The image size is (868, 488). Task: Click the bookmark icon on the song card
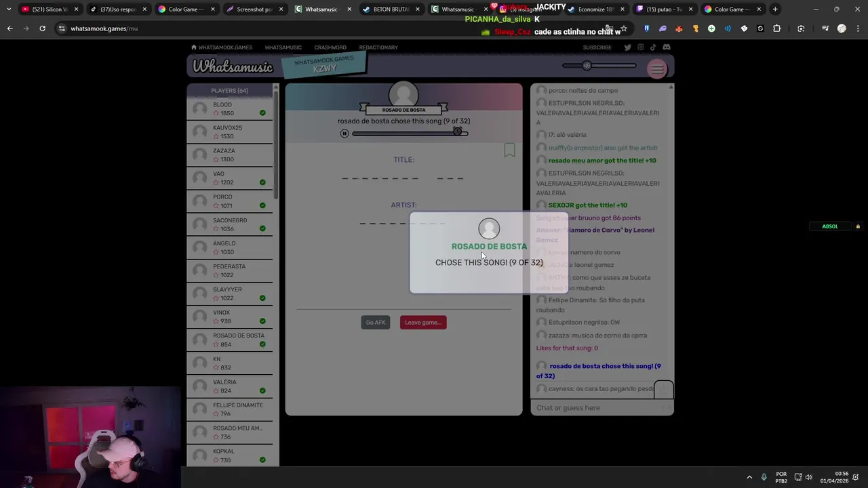pyautogui.click(x=509, y=150)
